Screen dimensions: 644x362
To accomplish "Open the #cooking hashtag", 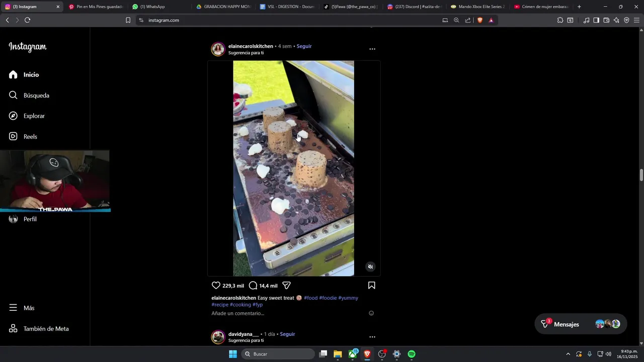I will (240, 305).
